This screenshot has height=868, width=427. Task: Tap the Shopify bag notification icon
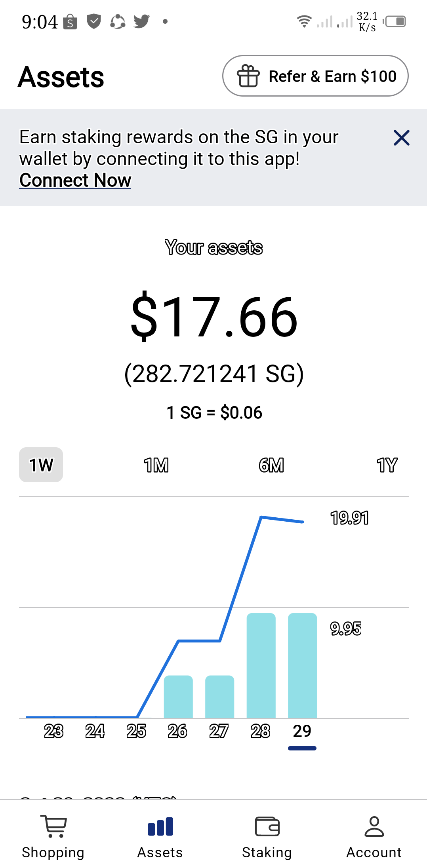pyautogui.click(x=70, y=22)
